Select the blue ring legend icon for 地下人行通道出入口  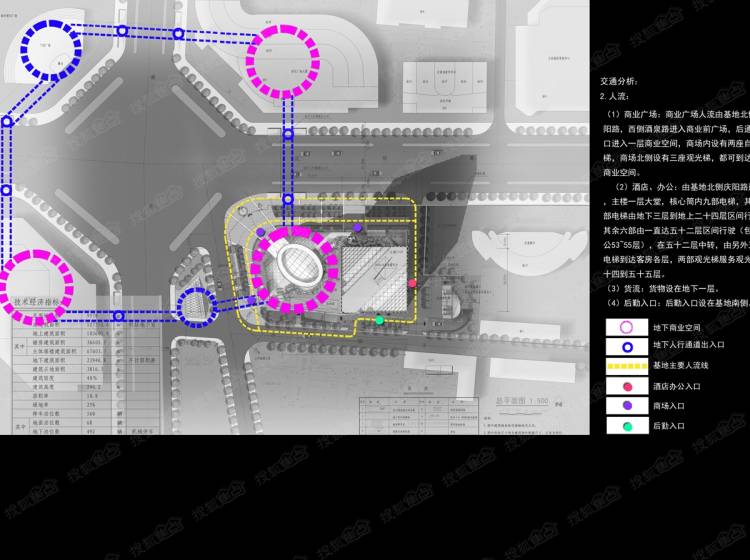(626, 346)
